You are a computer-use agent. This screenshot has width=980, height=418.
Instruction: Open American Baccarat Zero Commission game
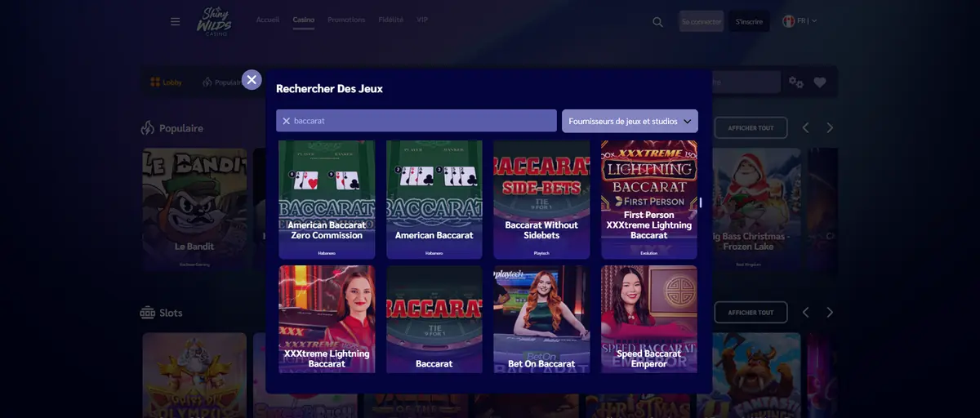327,199
